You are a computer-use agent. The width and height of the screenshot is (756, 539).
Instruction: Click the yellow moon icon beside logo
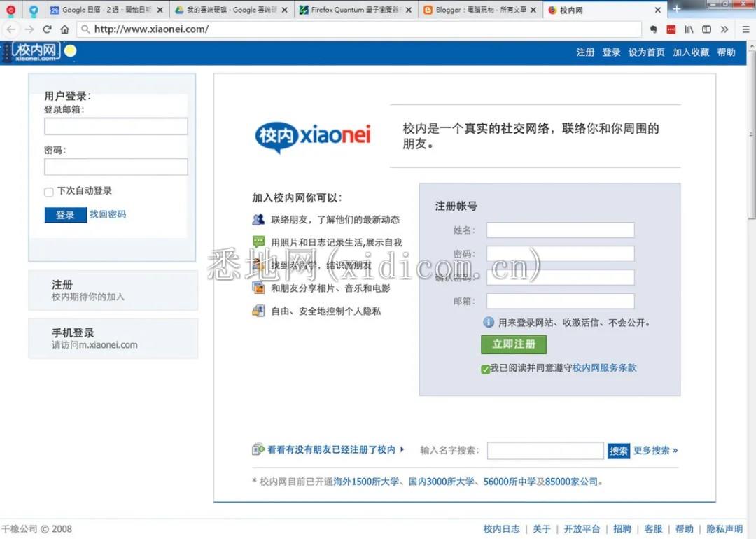click(71, 50)
